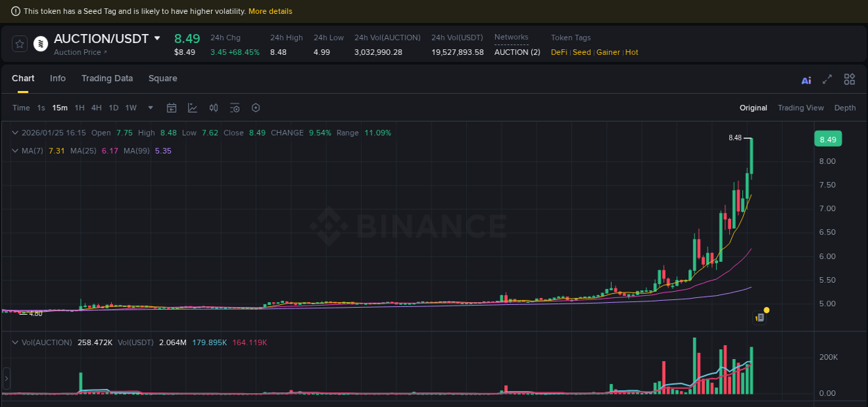Collapse the Vol(AUCTION) volume panel
The image size is (868, 407).
[15, 342]
